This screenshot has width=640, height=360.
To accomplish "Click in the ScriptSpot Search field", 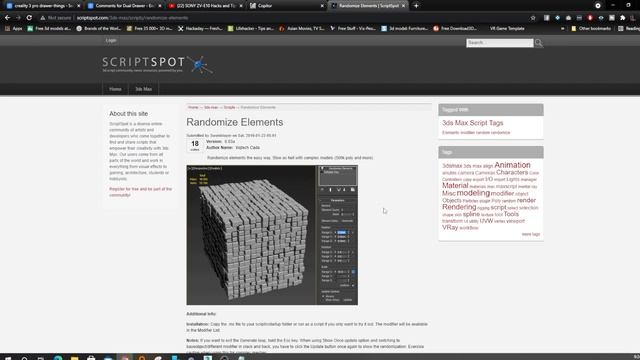I will [x=500, y=43].
